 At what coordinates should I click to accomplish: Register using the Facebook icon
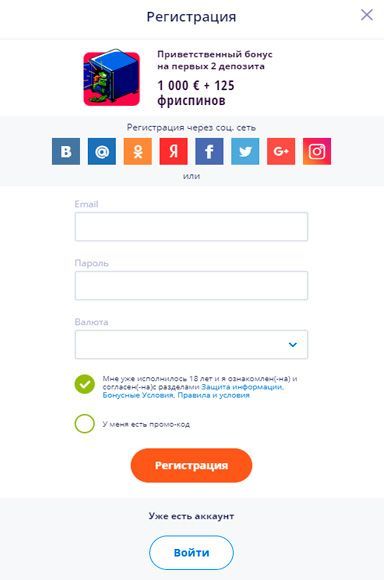[x=209, y=151]
